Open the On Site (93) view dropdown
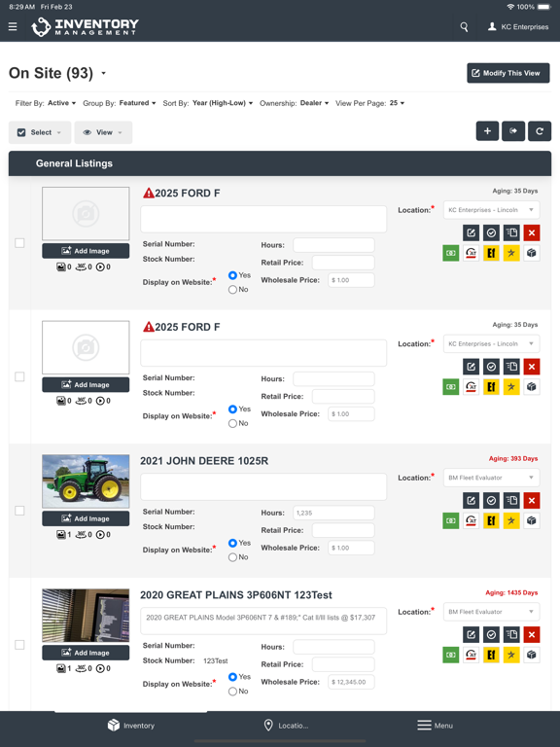This screenshot has width=560, height=747. pyautogui.click(x=57, y=73)
